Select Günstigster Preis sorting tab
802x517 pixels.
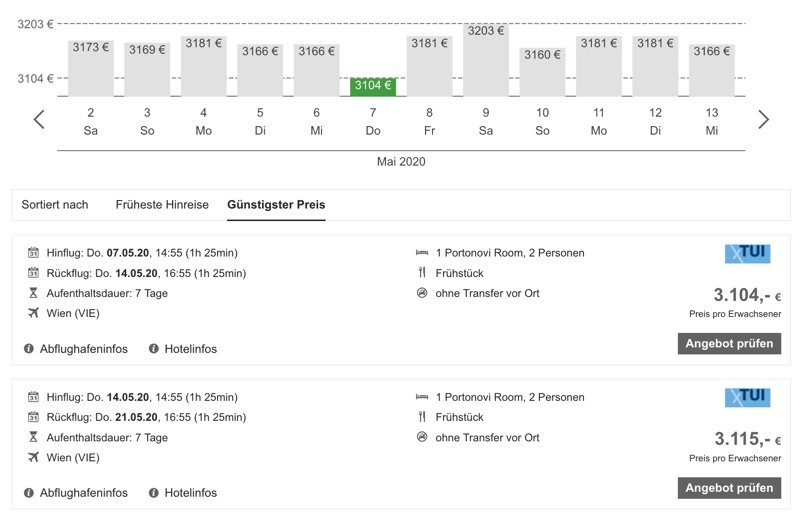point(276,205)
